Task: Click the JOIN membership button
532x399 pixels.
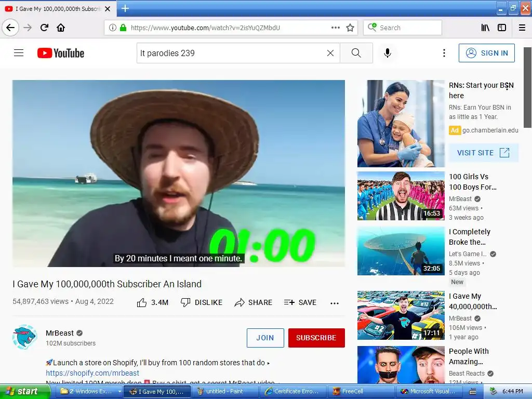Action: point(265,338)
